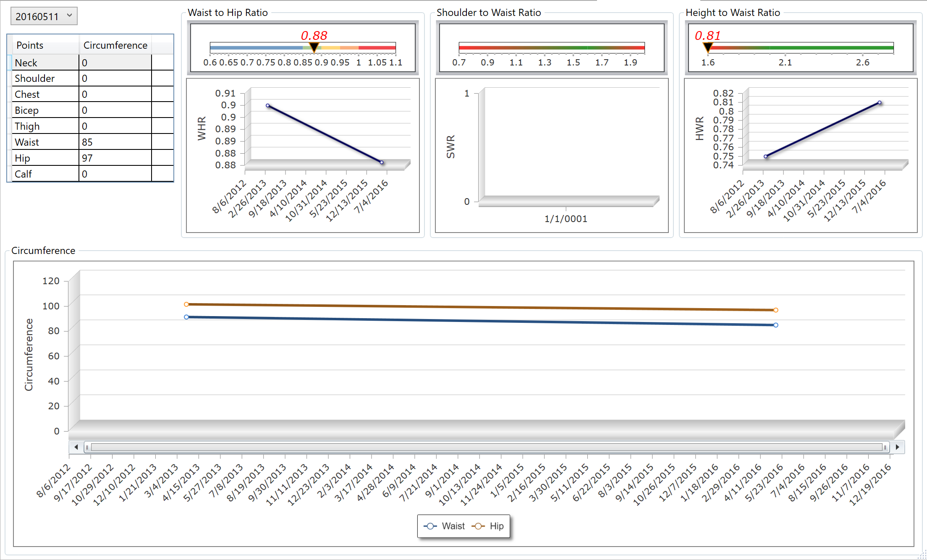
Task: Click the left grip of chart scrollbar thumb
Action: 87,447
